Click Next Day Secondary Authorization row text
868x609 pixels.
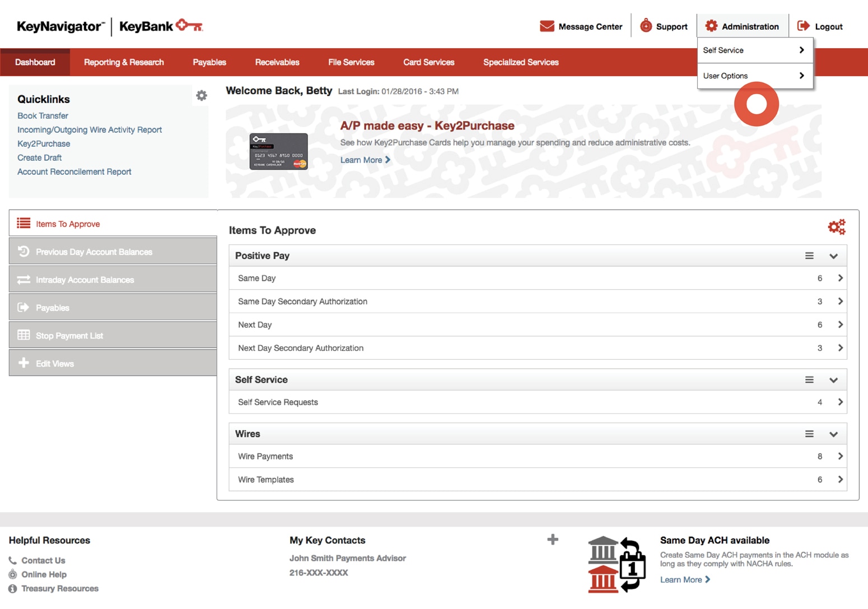pyautogui.click(x=301, y=348)
